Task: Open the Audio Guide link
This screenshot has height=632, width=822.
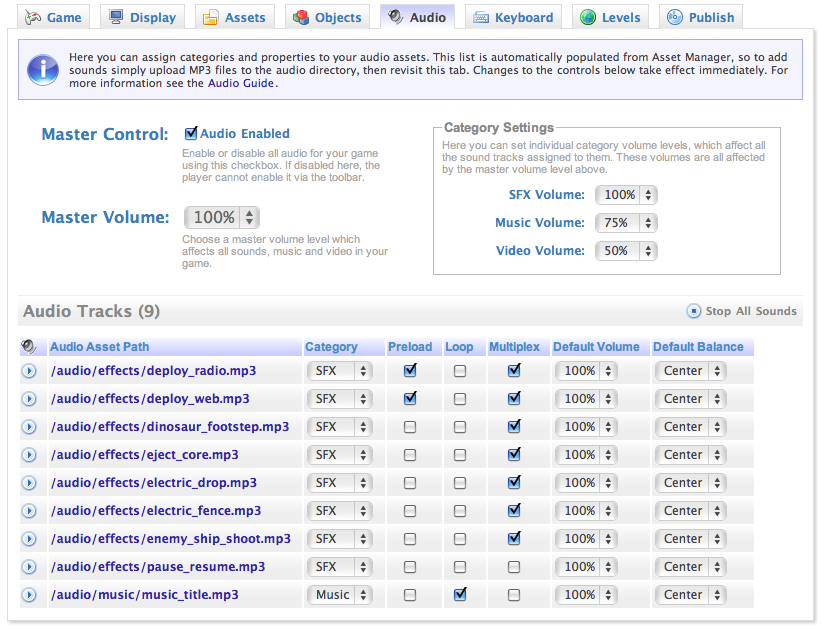Action: pos(241,83)
